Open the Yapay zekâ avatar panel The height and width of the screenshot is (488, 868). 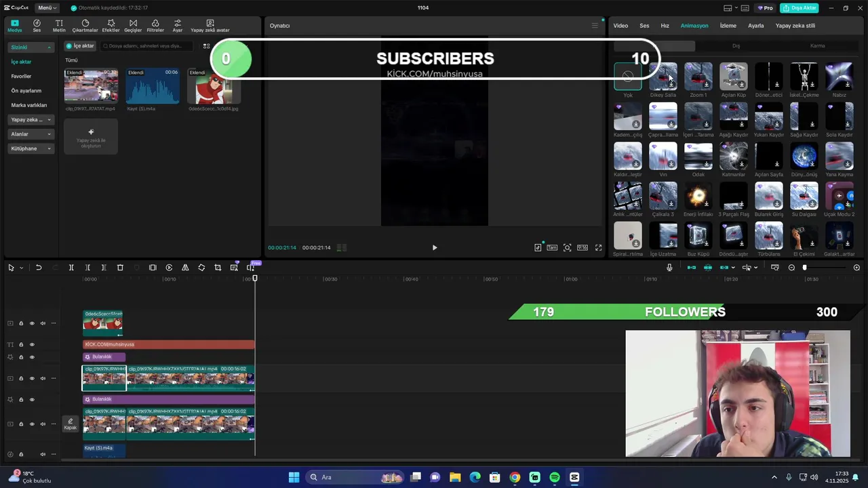pos(210,26)
